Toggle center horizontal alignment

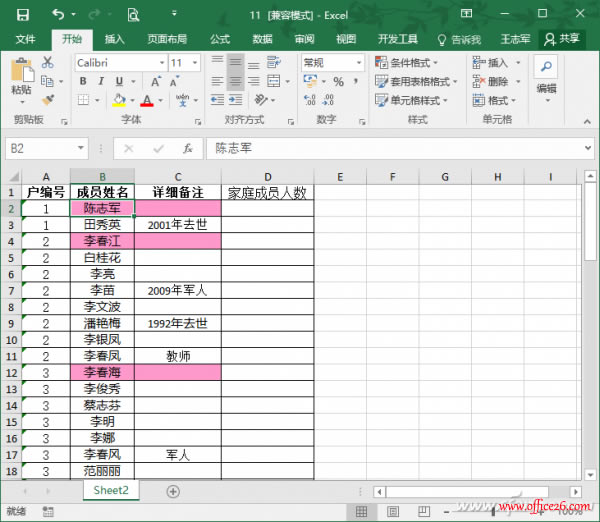pos(235,81)
